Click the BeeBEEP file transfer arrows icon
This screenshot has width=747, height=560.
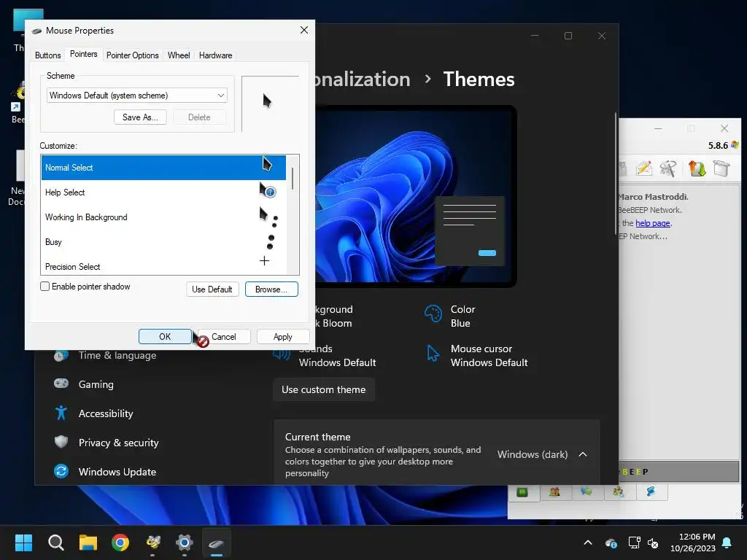tap(697, 168)
